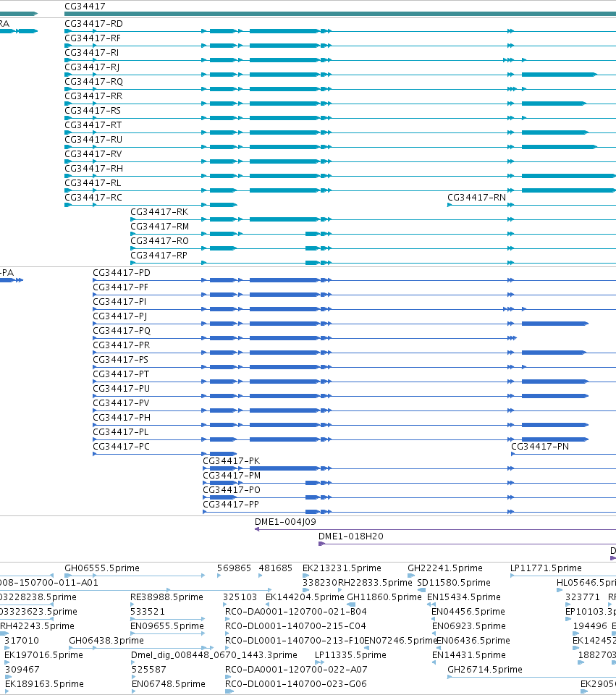Click EST GH11860.5prime
Screen dimensions: 616x695
[384, 597]
